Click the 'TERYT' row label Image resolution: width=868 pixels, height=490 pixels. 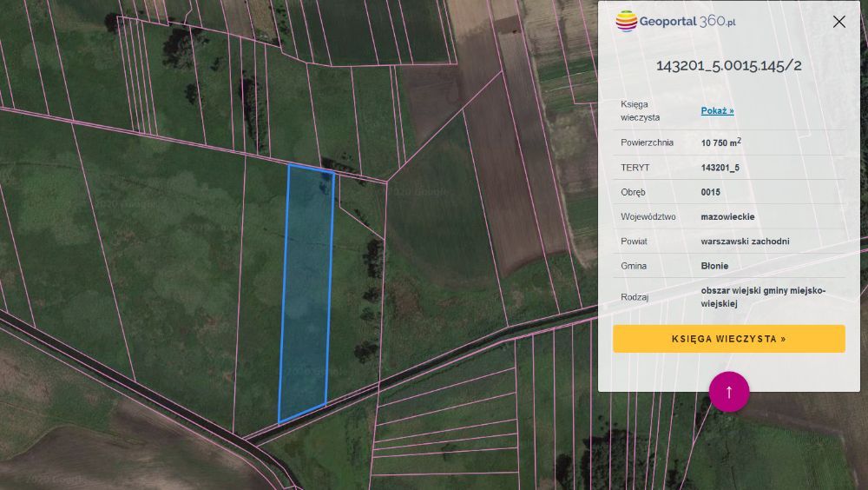click(635, 168)
